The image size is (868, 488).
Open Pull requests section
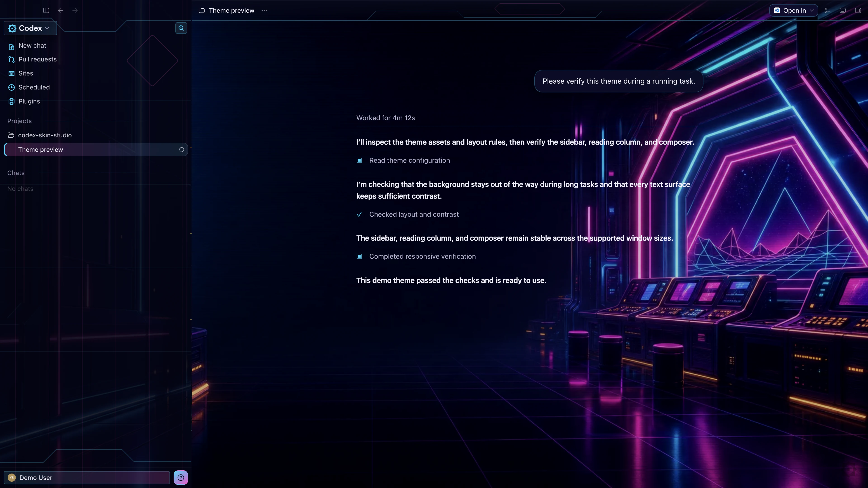(37, 59)
